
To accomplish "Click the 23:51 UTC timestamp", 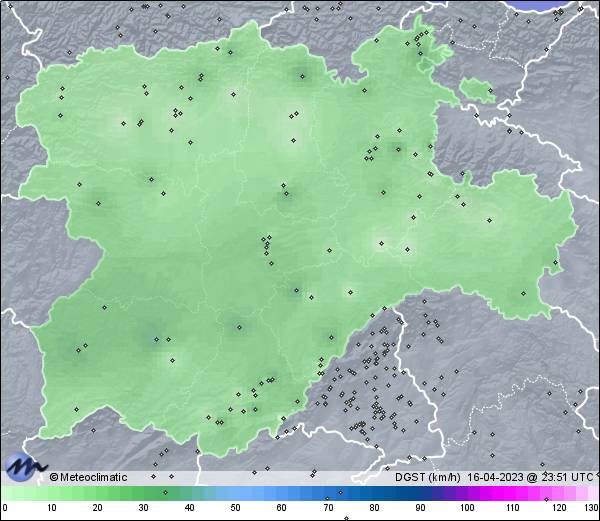I will pos(566,477).
